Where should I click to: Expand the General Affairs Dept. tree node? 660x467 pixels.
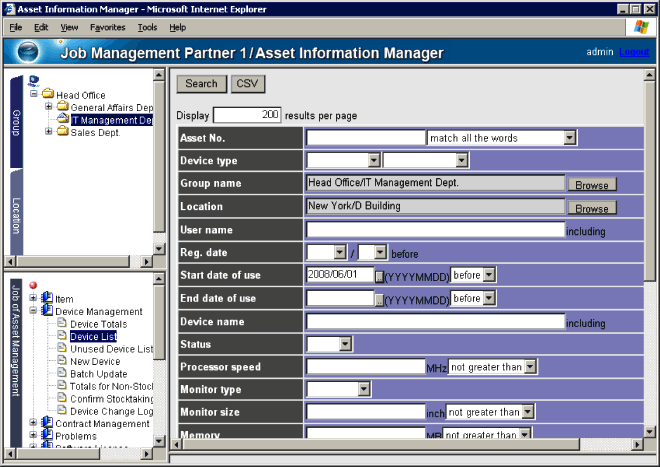click(49, 107)
